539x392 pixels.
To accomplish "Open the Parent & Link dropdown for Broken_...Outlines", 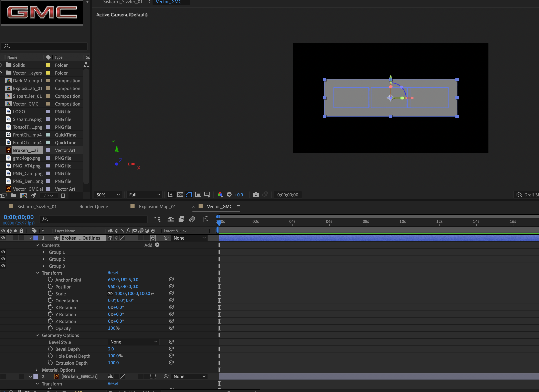I will click(189, 238).
